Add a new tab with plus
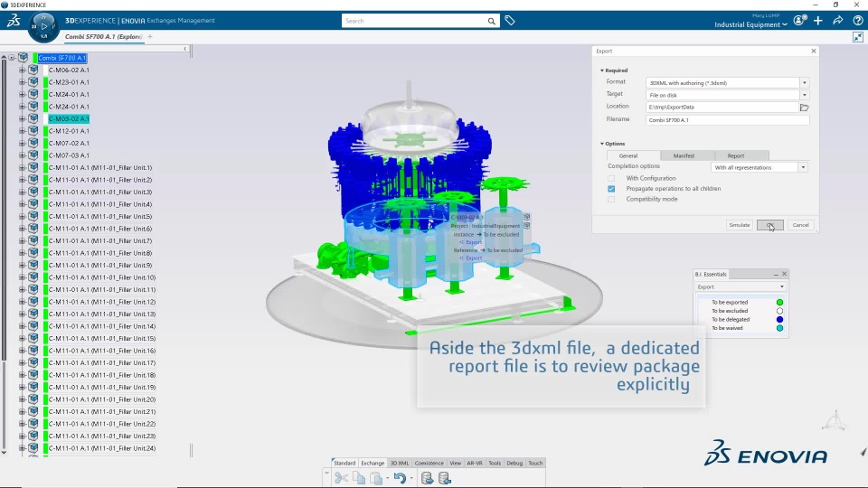Screen dimensions: 868x488 (x=150, y=37)
